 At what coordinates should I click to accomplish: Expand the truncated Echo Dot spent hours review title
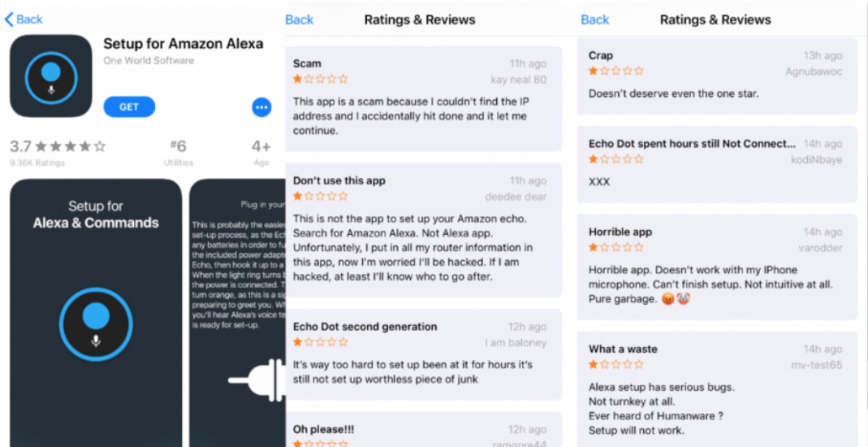(x=692, y=144)
